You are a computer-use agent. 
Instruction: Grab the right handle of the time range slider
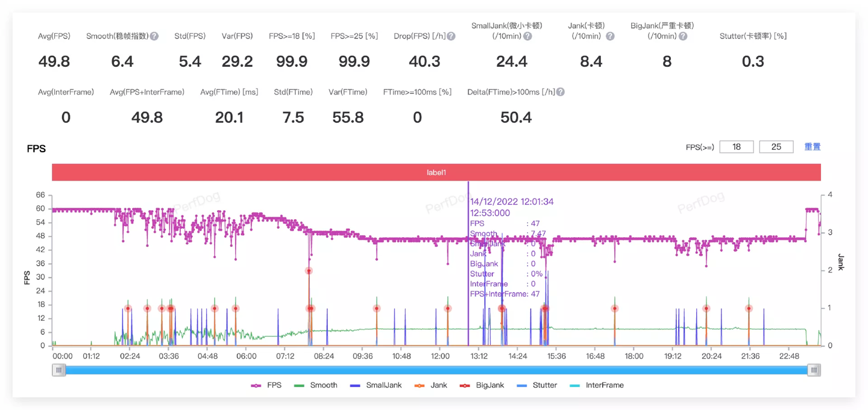tap(814, 370)
